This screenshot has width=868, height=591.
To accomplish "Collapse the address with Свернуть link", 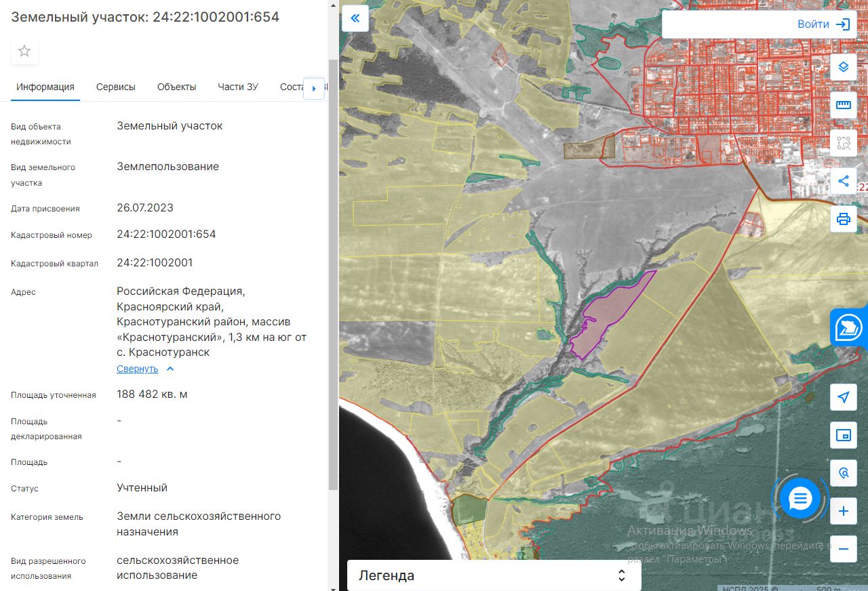I will pyautogui.click(x=137, y=369).
